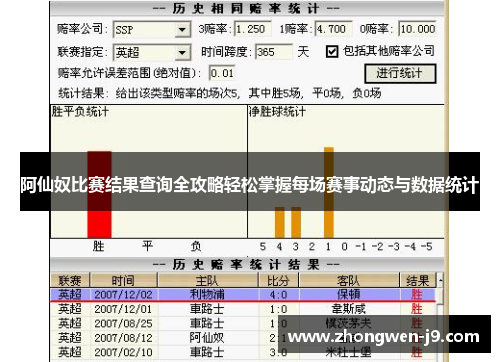Click the orange bar above 3
500x362 pixels.
click(x=296, y=224)
